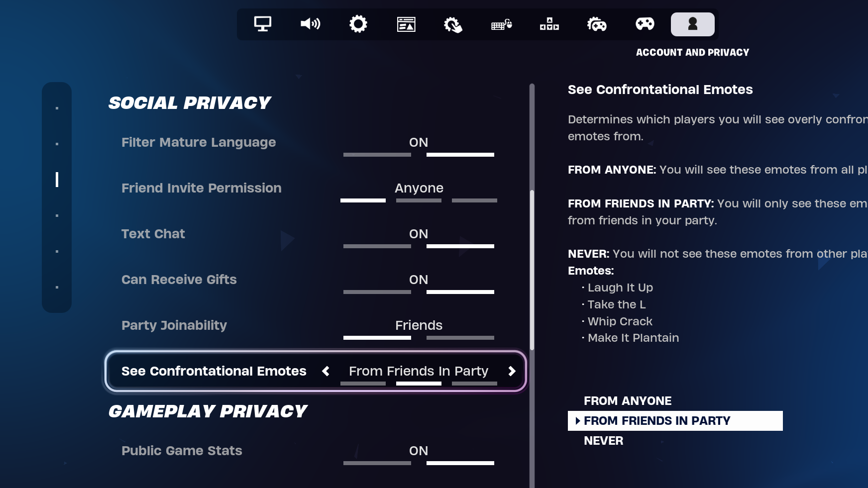Open the Controller gear options tab
Viewport: 868px width, 488px height.
[x=597, y=24]
